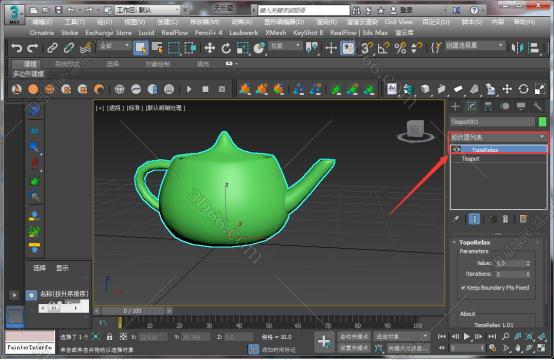This screenshot has height=360, width=554.
Task: Click the help question mark icon
Action: pyautogui.click(x=475, y=10)
